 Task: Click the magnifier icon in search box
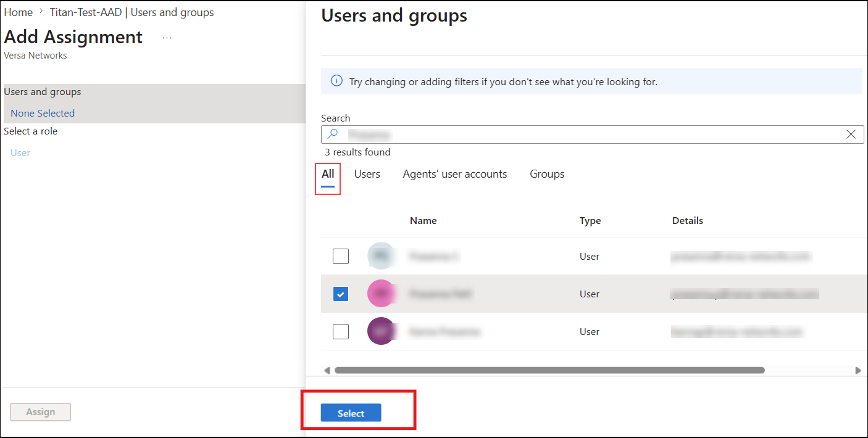[332, 134]
